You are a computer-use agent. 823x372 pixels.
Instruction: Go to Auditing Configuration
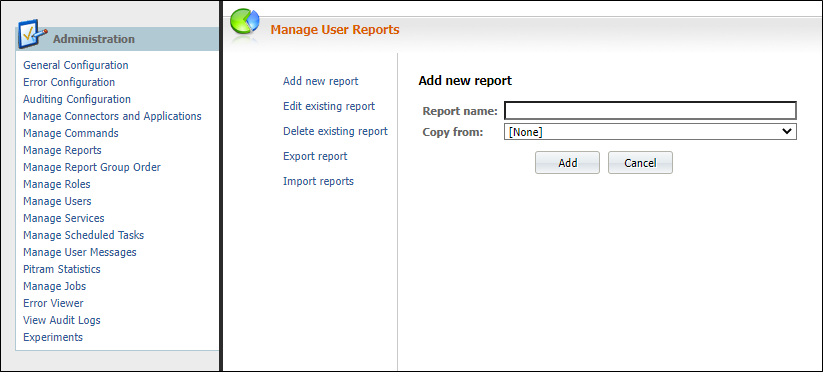(x=77, y=99)
